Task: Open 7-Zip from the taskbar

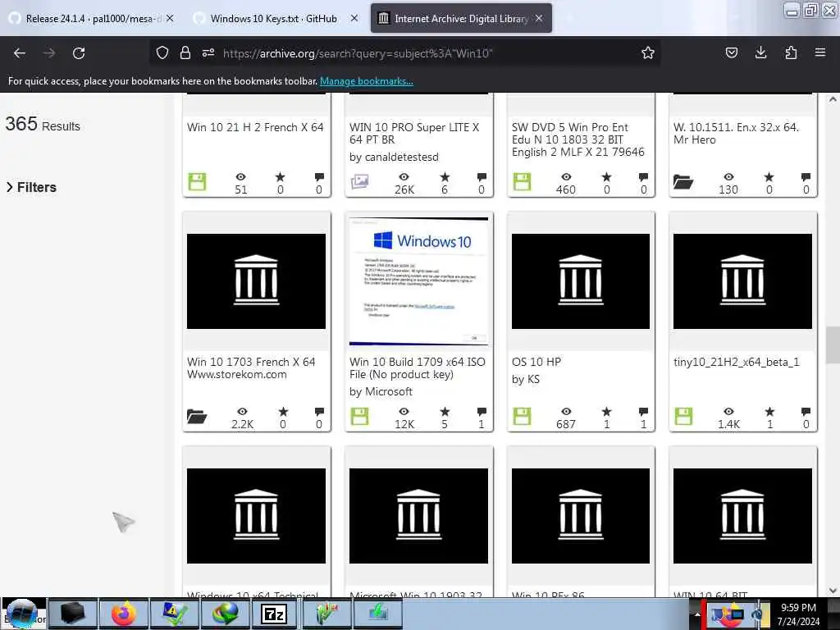Action: [x=275, y=614]
